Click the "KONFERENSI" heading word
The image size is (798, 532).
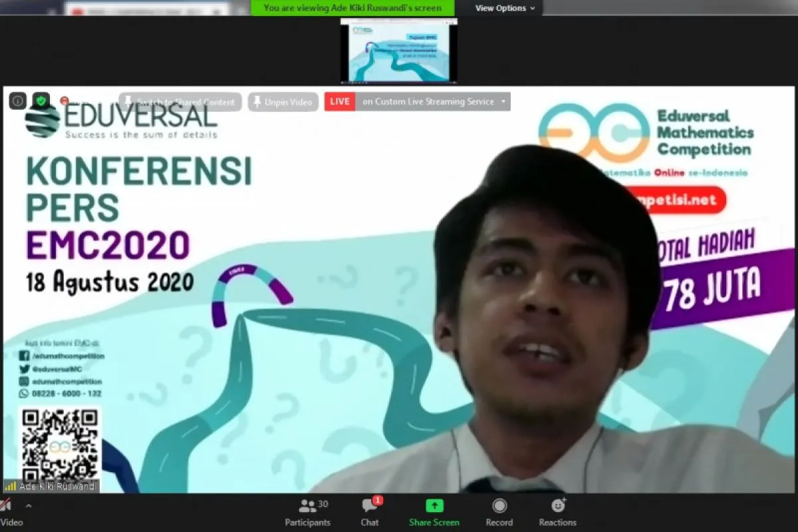pos(139,171)
